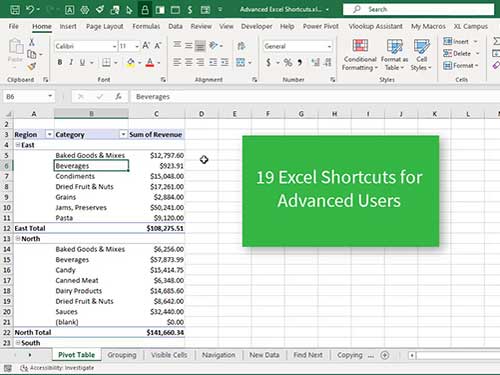This screenshot has width=500, height=375.
Task: Collapse the South region group
Action: (x=18, y=343)
